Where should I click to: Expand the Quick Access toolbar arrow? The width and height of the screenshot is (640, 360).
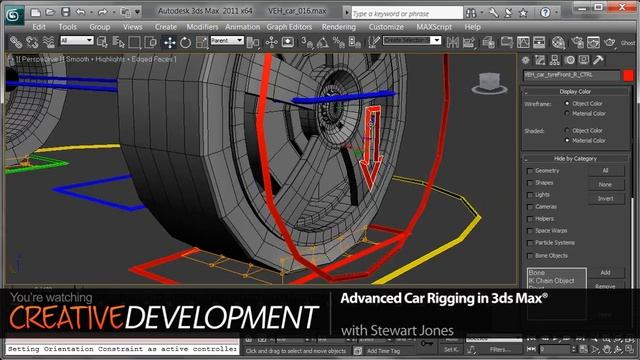point(138,12)
